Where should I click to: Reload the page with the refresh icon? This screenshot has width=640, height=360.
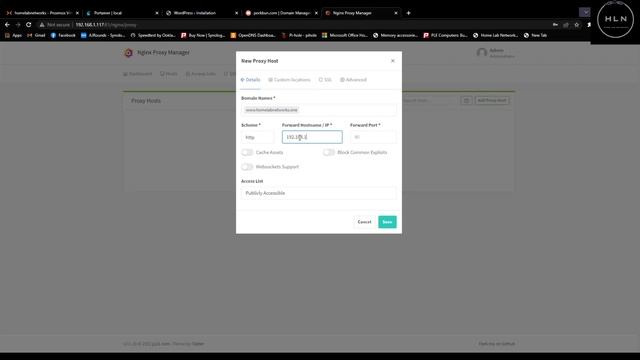[29, 25]
